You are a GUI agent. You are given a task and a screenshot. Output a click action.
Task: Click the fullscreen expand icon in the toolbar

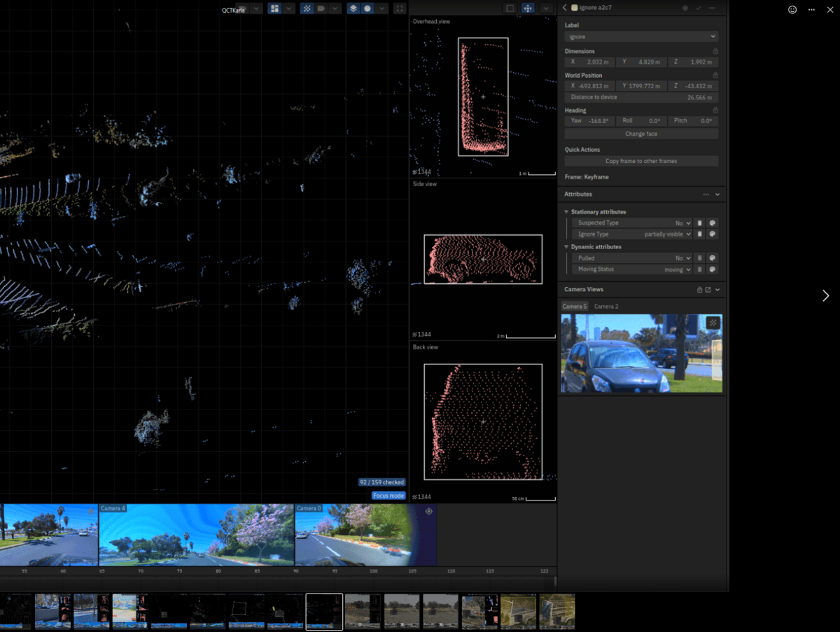pyautogui.click(x=400, y=8)
